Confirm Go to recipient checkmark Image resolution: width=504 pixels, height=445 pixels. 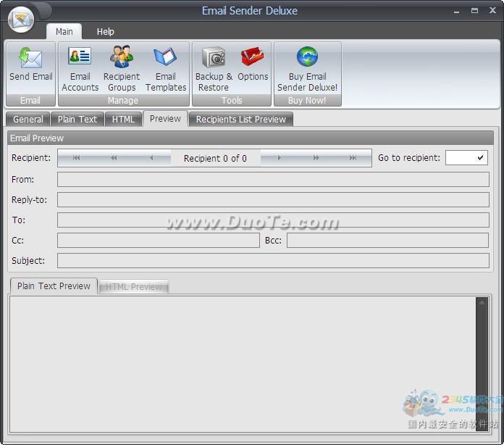[480, 158]
